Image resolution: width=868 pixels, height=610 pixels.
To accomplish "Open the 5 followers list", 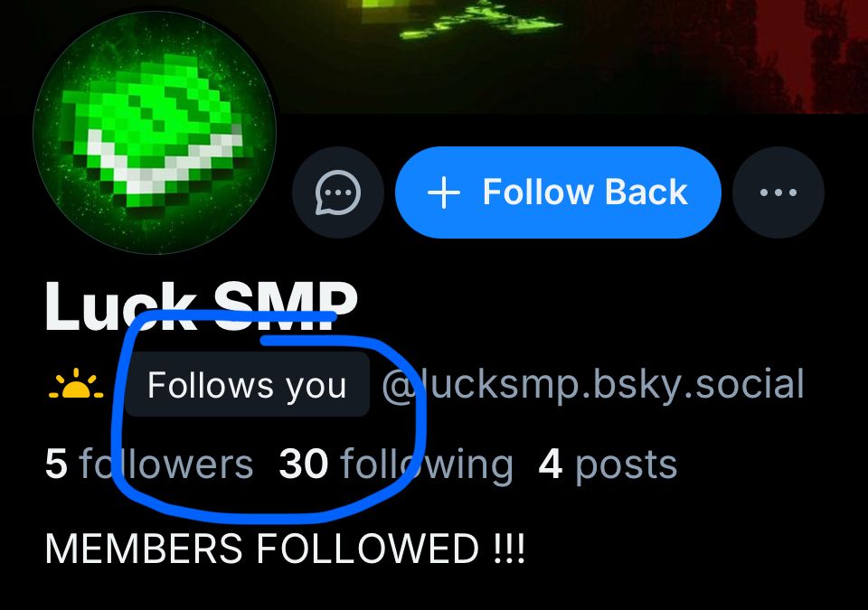I will coord(149,464).
